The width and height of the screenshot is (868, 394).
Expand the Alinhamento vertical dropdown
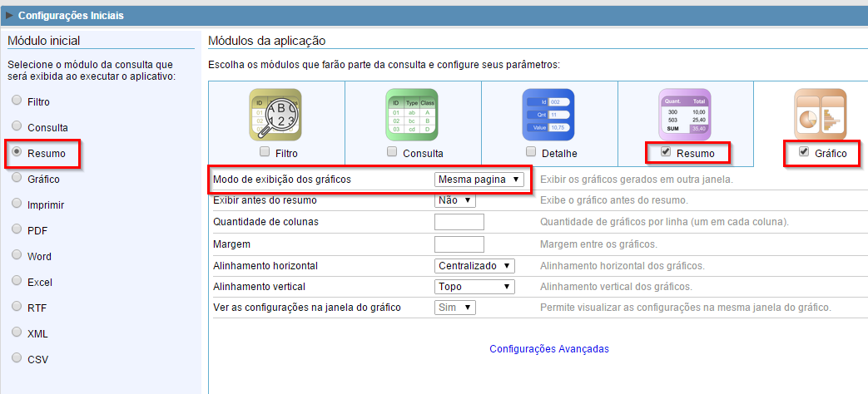(x=474, y=287)
